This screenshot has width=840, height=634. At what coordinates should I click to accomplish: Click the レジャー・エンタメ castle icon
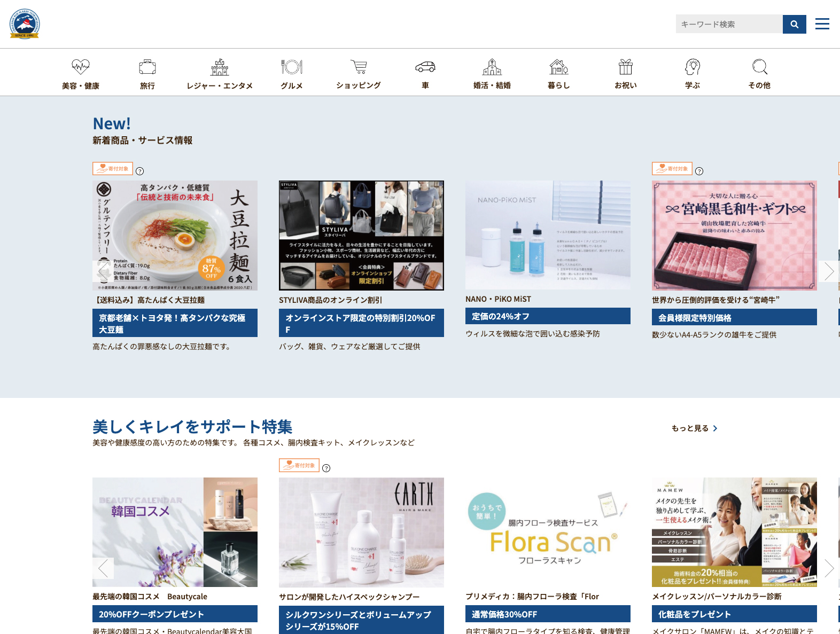[220, 67]
